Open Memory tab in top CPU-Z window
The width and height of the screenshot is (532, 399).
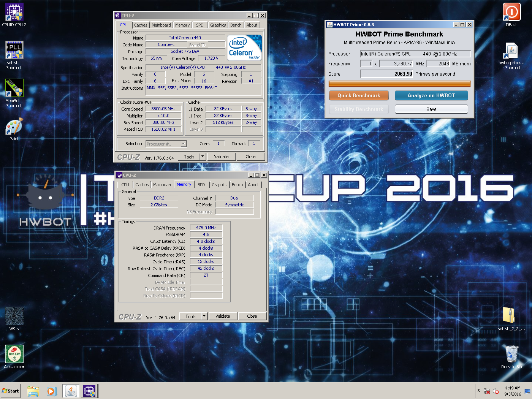click(x=182, y=25)
